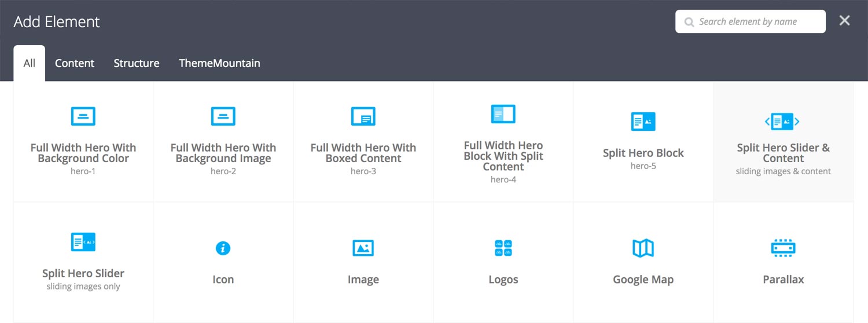Choose Full Width Hero With Background Image icon
The image size is (868, 323).
(x=223, y=116)
